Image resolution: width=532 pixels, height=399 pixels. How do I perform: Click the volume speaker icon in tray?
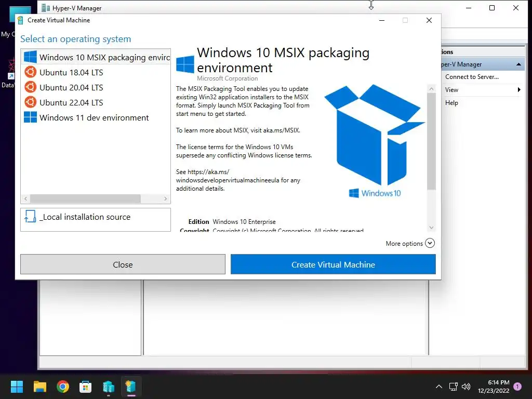[x=466, y=387]
